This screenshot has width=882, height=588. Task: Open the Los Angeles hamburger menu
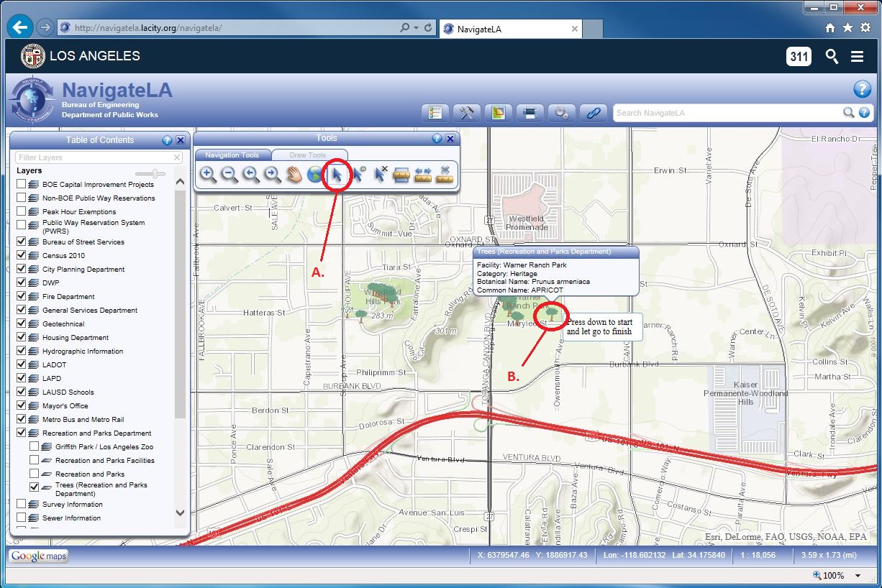(x=857, y=57)
